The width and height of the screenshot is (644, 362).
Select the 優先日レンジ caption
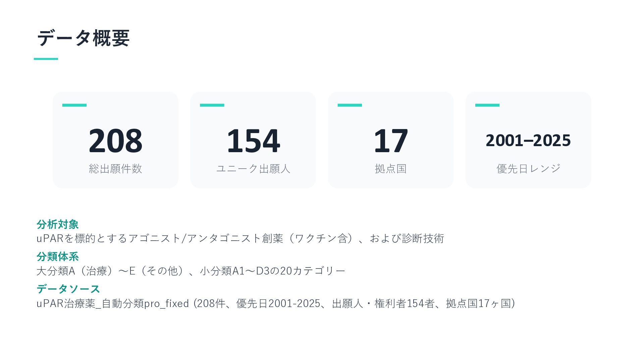[x=528, y=169]
